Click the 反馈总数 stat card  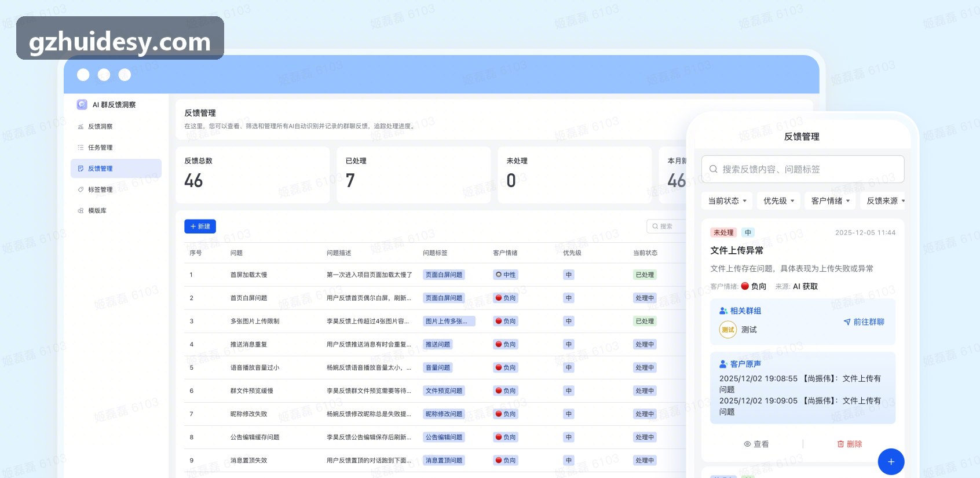(253, 175)
